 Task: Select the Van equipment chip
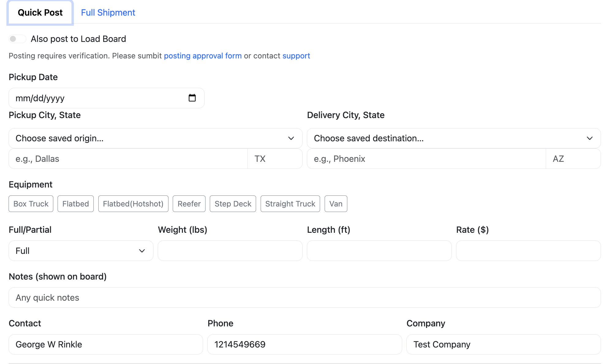[336, 203]
